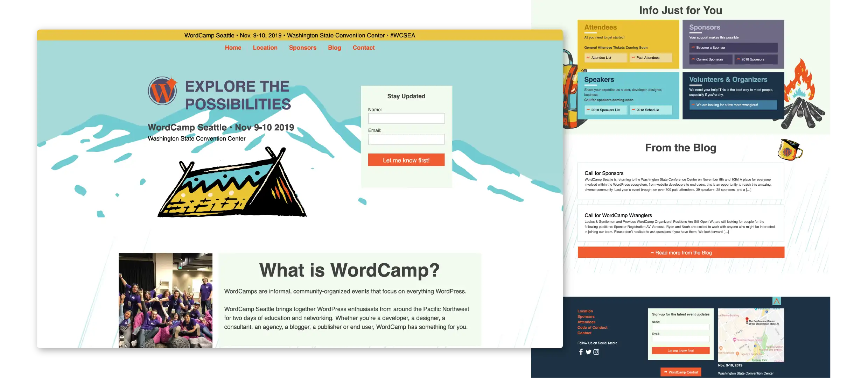Click the Let me know first button
This screenshot has height=378, width=868.
pyautogui.click(x=406, y=160)
